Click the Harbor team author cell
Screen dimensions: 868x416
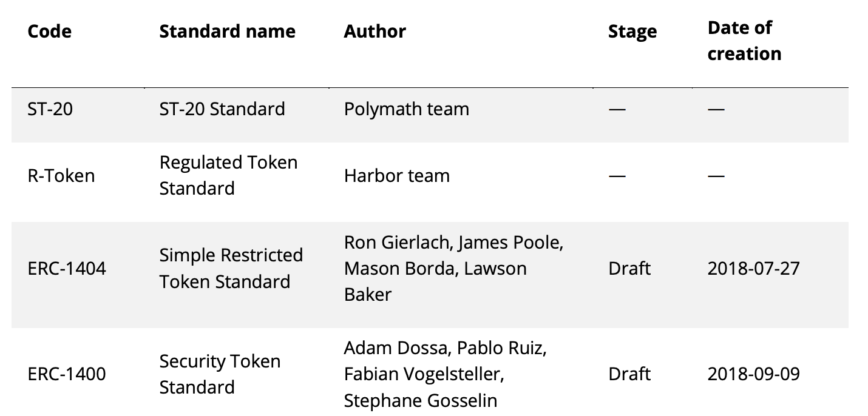pyautogui.click(x=396, y=176)
